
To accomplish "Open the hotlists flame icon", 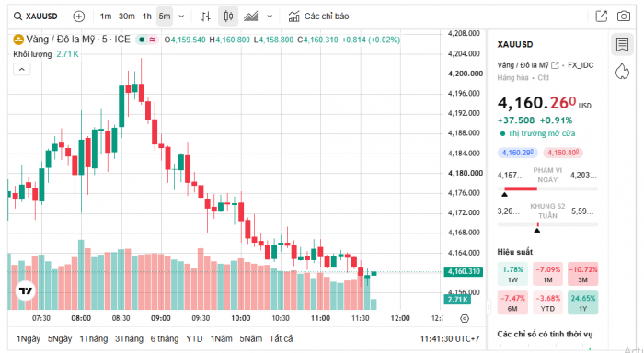I will [x=622, y=72].
